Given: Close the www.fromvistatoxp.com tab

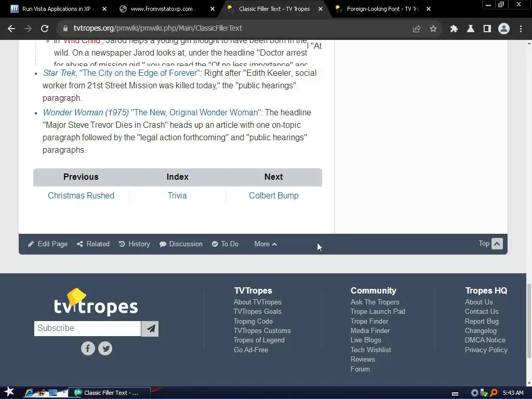Looking at the screenshot, I should click(212, 9).
